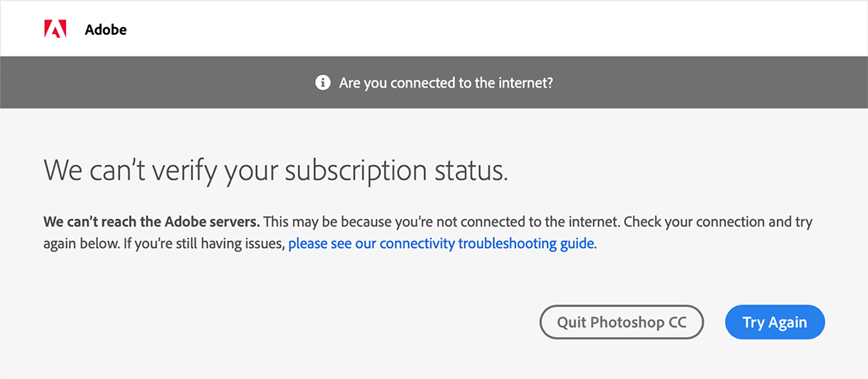Quit Photoshop CC using the outlined button
Screen dimensions: 868x379
pyautogui.click(x=621, y=322)
